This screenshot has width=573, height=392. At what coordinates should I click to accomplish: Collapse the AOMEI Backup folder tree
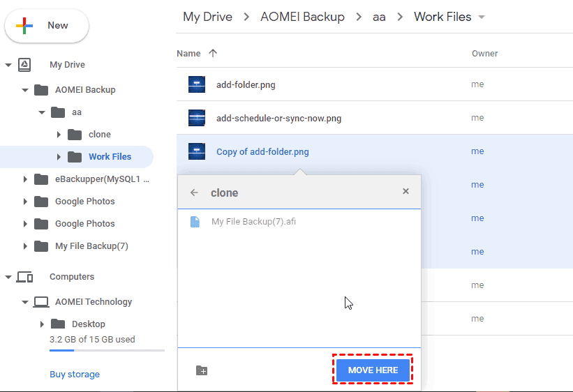25,90
